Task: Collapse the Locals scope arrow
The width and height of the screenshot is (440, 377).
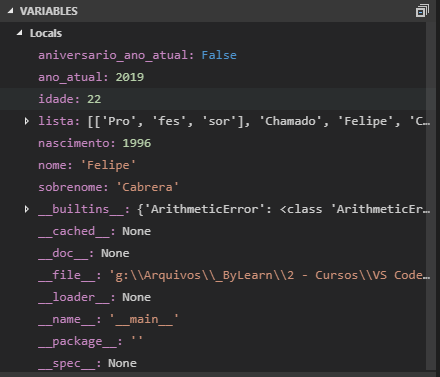Action: point(20,33)
